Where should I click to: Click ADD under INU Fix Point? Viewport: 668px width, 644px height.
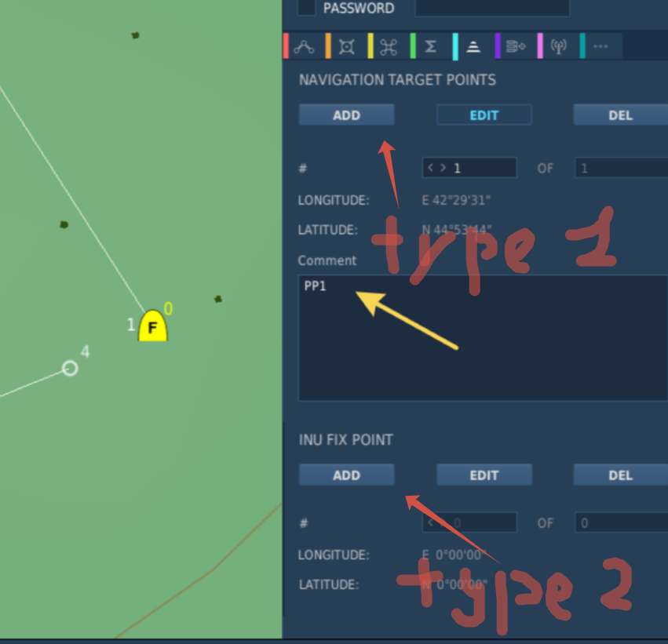pyautogui.click(x=346, y=475)
